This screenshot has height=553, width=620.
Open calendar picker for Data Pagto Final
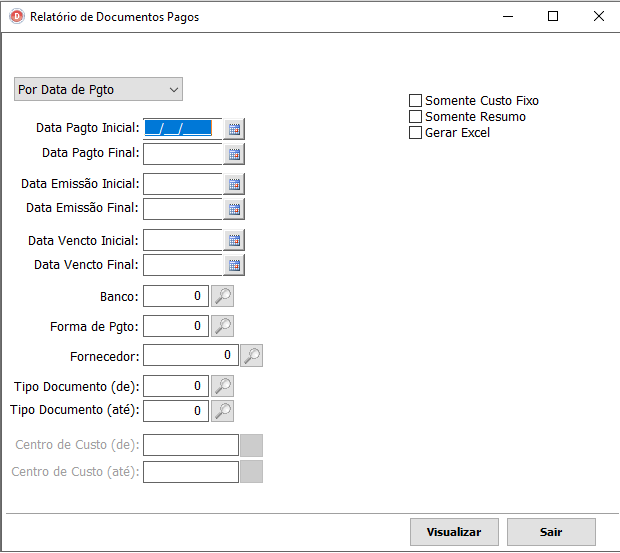[234, 154]
